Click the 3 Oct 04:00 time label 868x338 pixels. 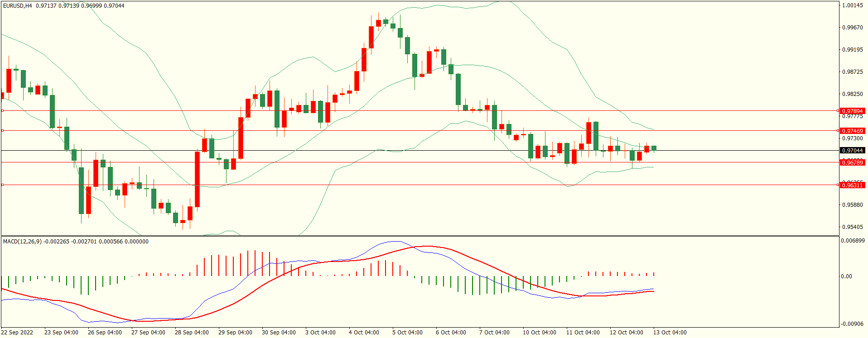[320, 333]
